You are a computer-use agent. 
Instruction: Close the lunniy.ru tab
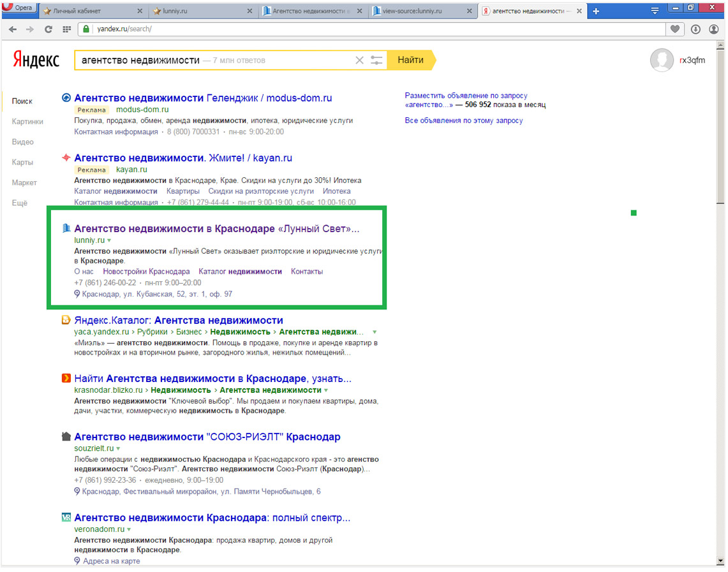249,11
